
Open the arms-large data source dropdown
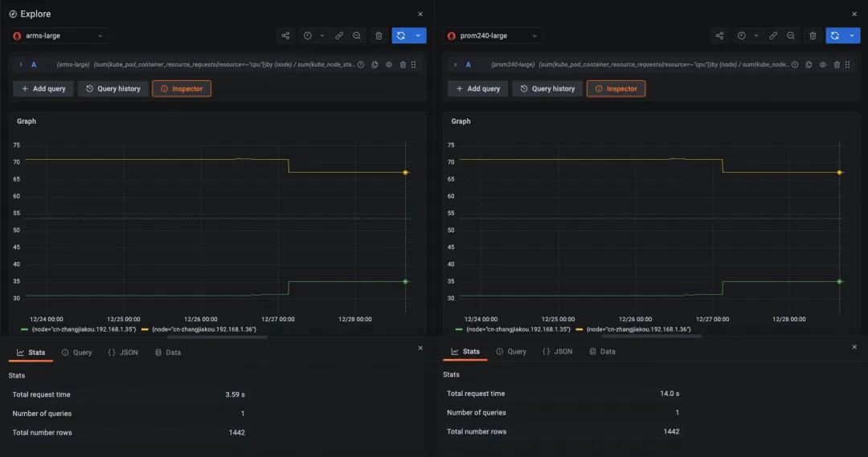pos(59,36)
